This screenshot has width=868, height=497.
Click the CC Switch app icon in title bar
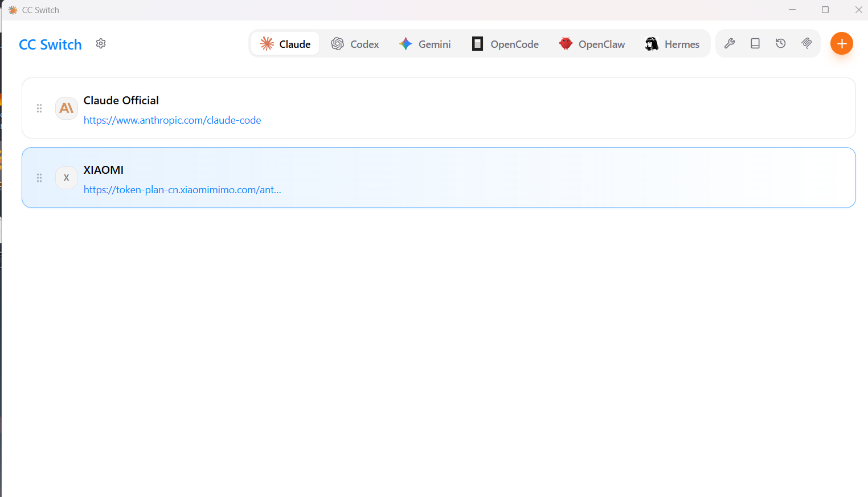[13, 10]
